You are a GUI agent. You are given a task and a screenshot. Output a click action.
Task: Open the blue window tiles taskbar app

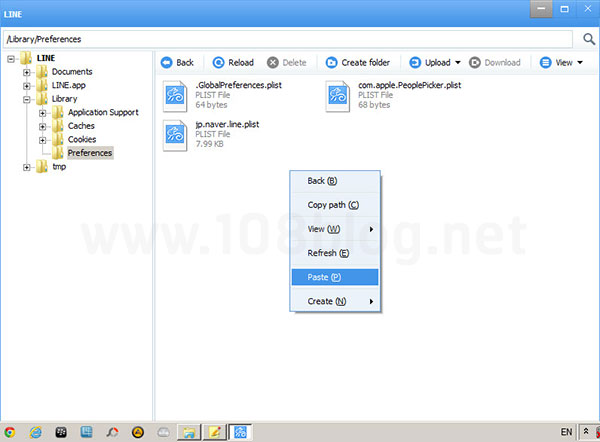[86, 432]
